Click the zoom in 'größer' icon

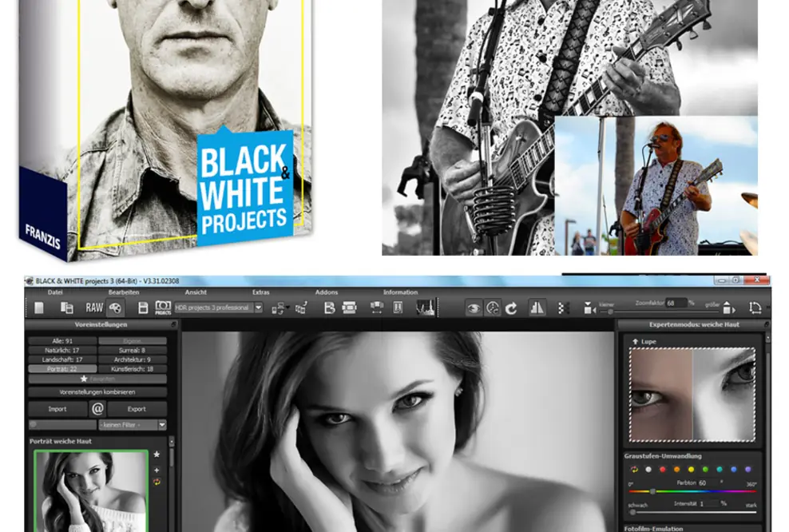(x=728, y=308)
